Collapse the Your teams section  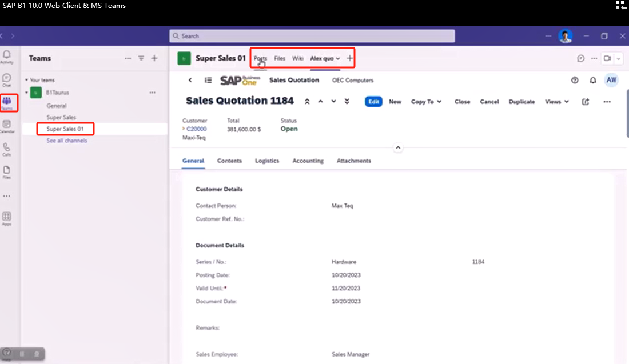pos(26,80)
